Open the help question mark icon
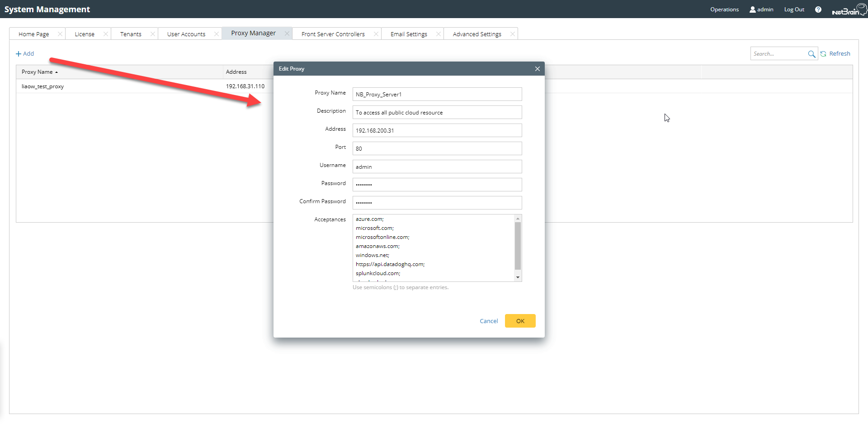868x424 pixels. (818, 10)
